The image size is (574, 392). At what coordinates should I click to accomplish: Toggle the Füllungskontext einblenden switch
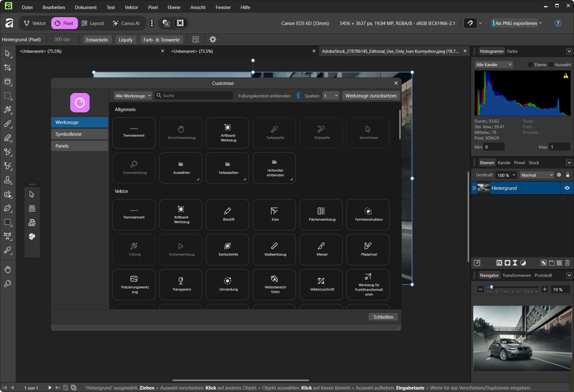pos(299,96)
